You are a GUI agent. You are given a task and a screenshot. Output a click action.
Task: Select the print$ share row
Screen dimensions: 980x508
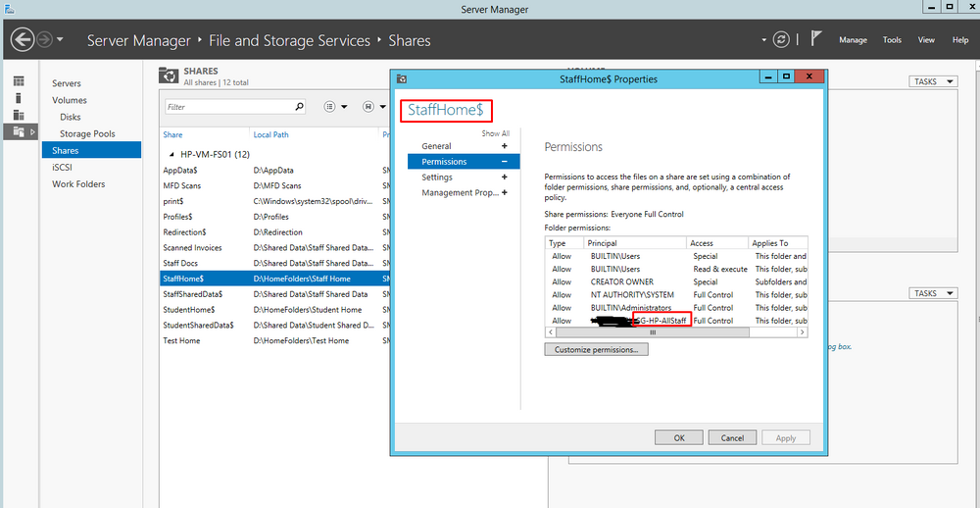click(275, 201)
